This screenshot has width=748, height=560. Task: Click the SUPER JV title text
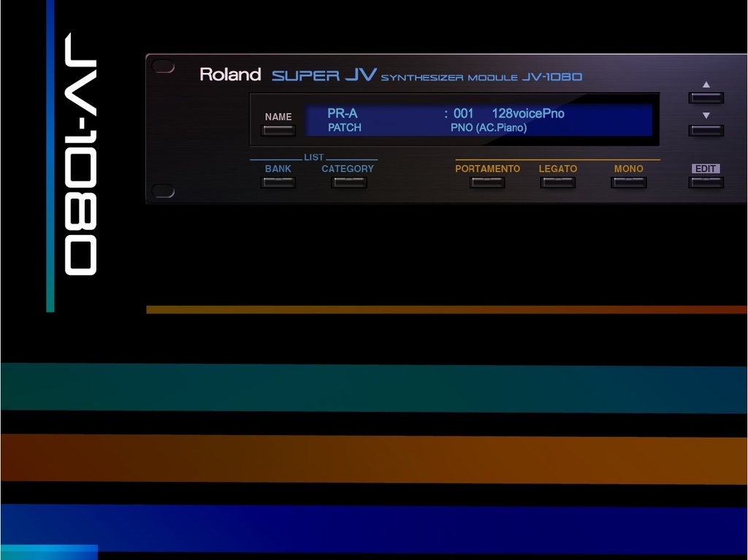click(324, 75)
